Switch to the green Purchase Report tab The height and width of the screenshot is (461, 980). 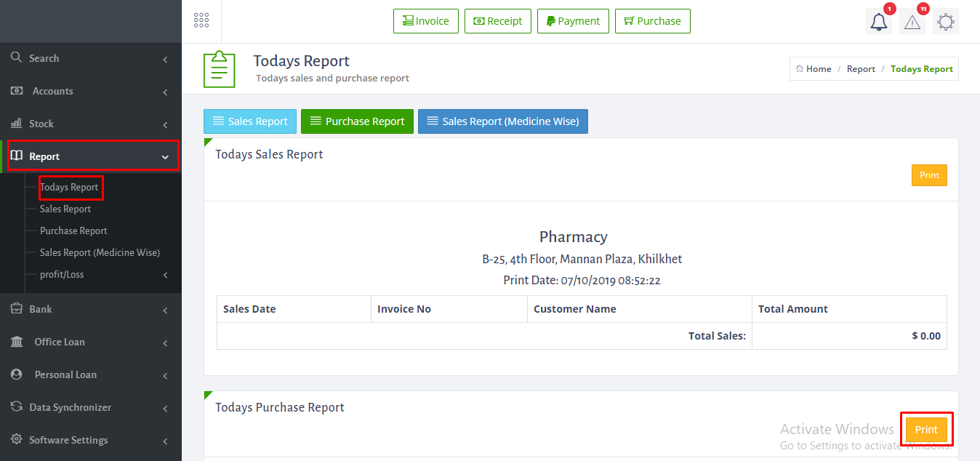(357, 121)
